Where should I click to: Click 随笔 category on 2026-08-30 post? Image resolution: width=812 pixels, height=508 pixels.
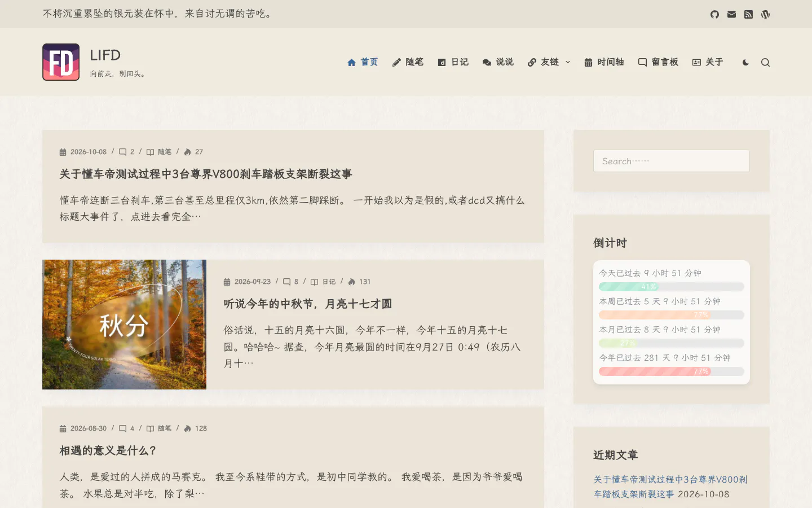click(x=165, y=428)
